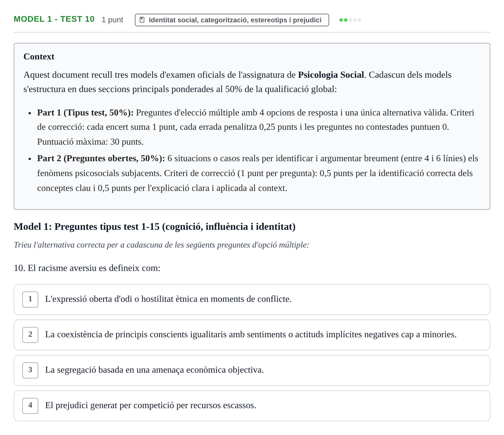Screen dimensions: 504x435
Task: Click the 'Part 2 (Preguntes obertes, 50%):' label
Action: point(101,158)
